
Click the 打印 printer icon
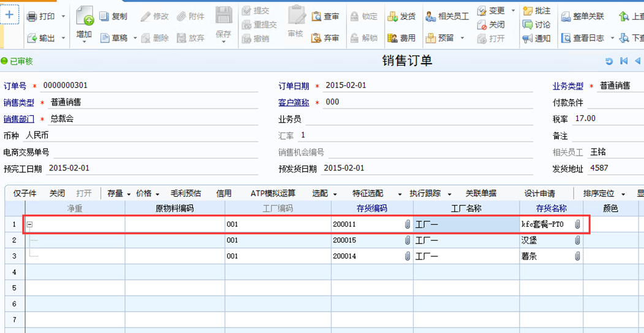32,17
